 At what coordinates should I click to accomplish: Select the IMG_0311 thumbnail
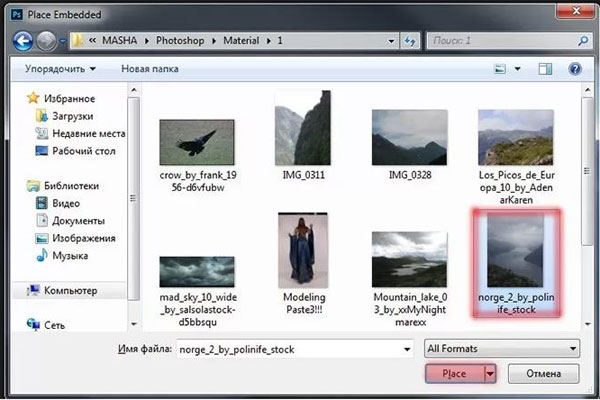pyautogui.click(x=303, y=128)
